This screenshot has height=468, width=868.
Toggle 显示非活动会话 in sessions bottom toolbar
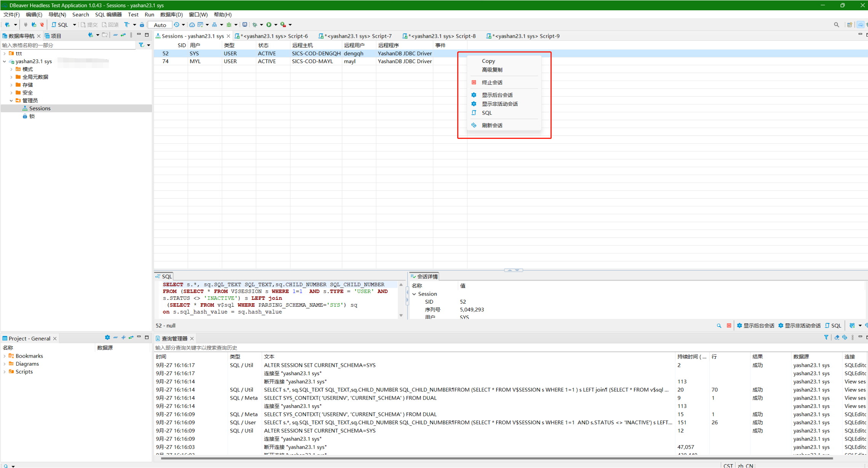pos(799,326)
